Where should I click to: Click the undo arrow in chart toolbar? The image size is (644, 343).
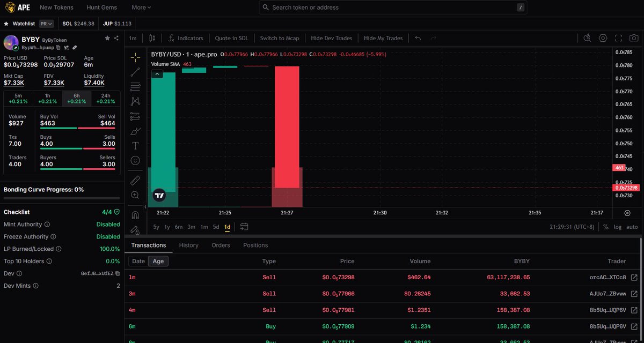point(418,38)
